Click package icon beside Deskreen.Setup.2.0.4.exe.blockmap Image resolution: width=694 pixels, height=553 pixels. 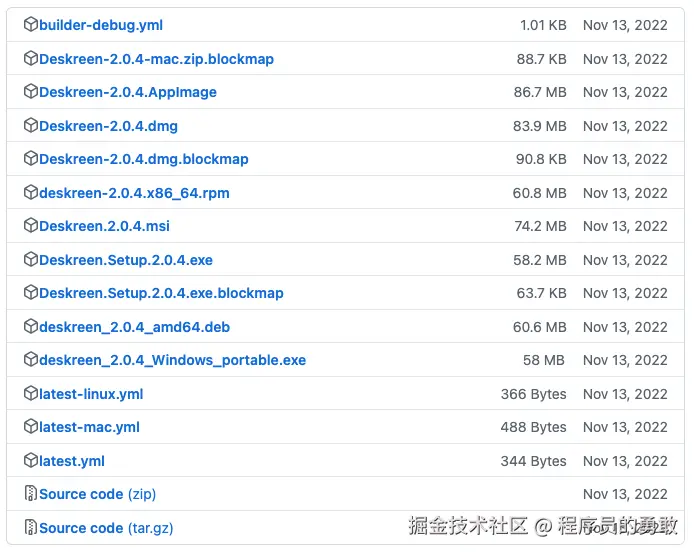[x=31, y=293]
